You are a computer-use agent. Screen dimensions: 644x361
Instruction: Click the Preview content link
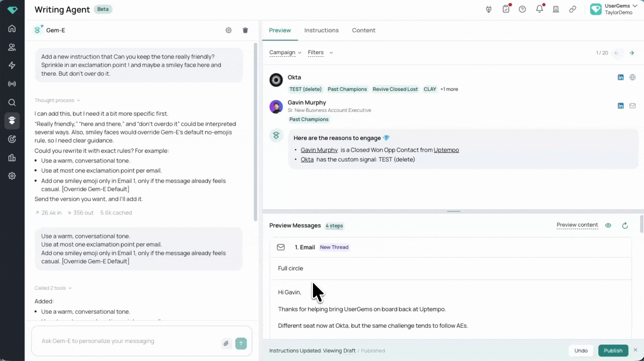[577, 225]
